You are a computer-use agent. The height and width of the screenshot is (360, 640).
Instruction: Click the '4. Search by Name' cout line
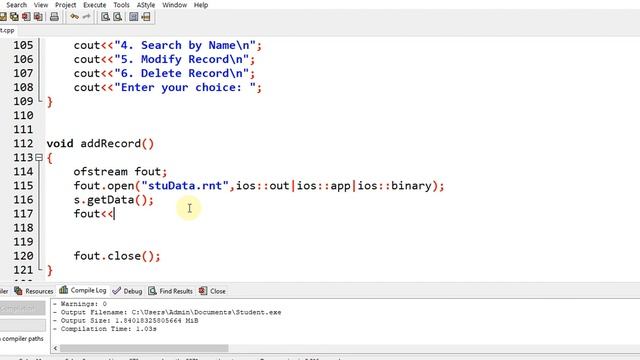point(168,45)
